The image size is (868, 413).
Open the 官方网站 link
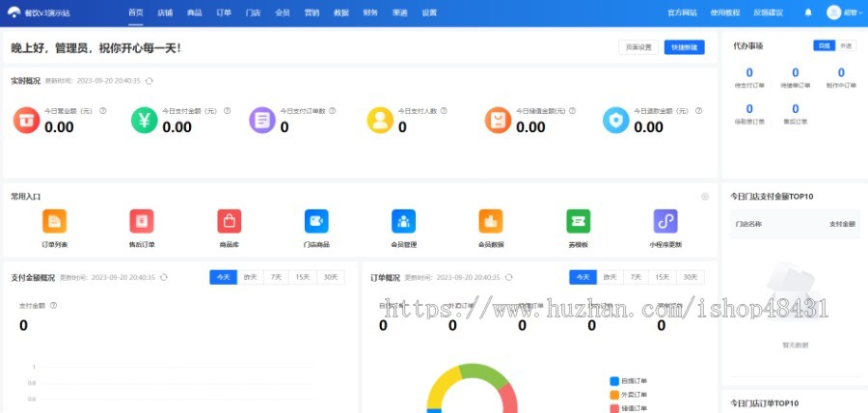click(682, 13)
